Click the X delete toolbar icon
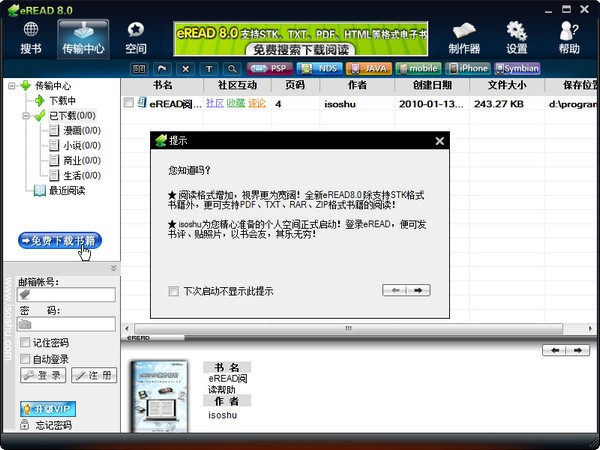 tap(186, 69)
